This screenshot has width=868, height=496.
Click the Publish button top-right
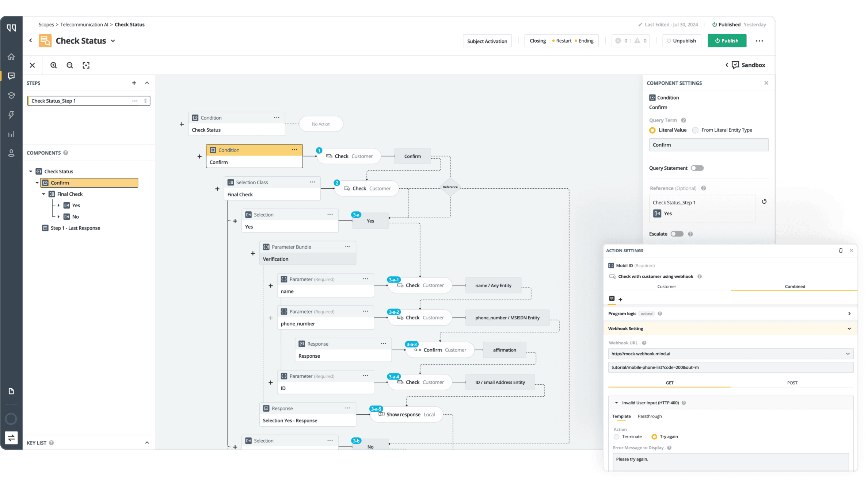pyautogui.click(x=726, y=41)
